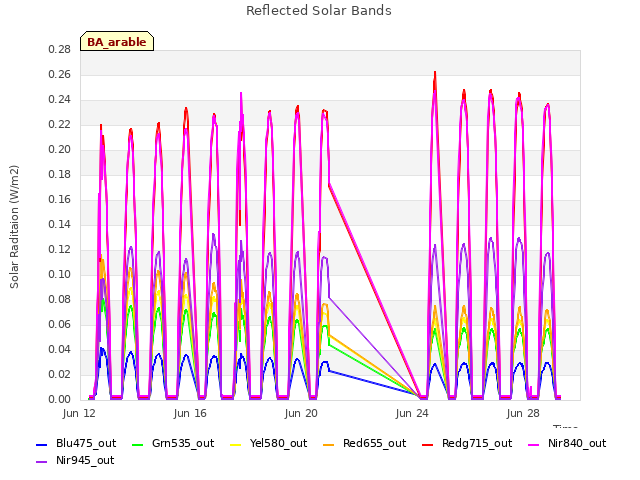The height and width of the screenshot is (480, 640).
Task: Click the Nir945_out legend label
Action: (85, 460)
